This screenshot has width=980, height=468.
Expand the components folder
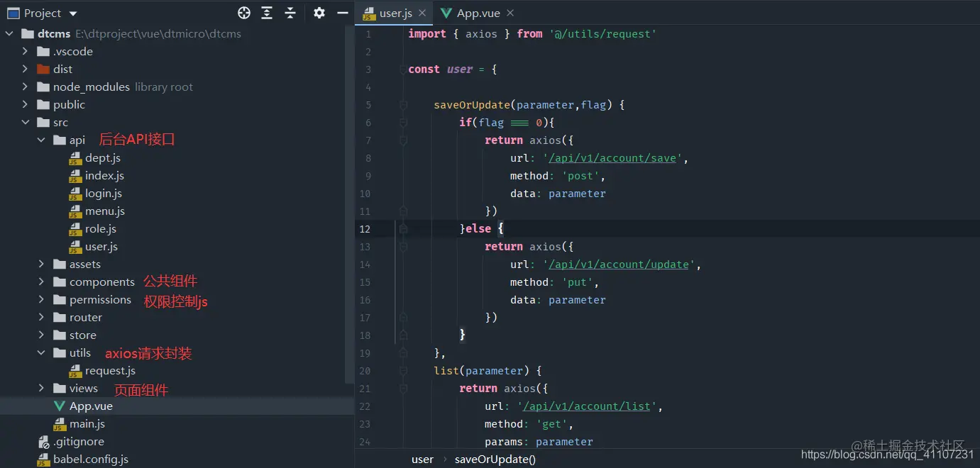tap(41, 282)
